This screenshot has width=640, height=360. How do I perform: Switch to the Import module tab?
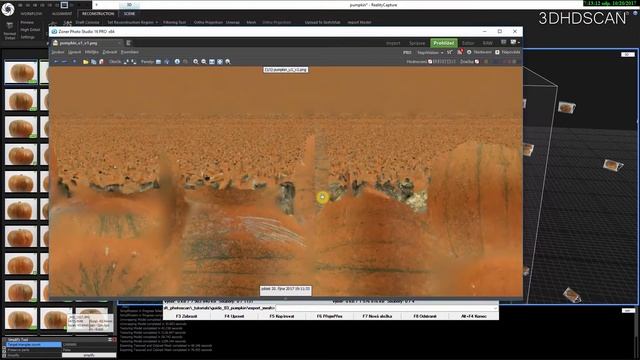393,43
